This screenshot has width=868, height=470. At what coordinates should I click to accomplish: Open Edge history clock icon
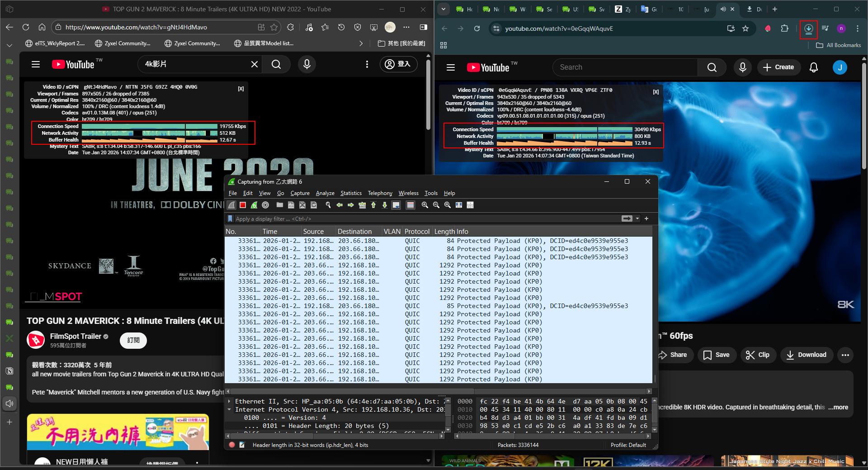tap(341, 27)
